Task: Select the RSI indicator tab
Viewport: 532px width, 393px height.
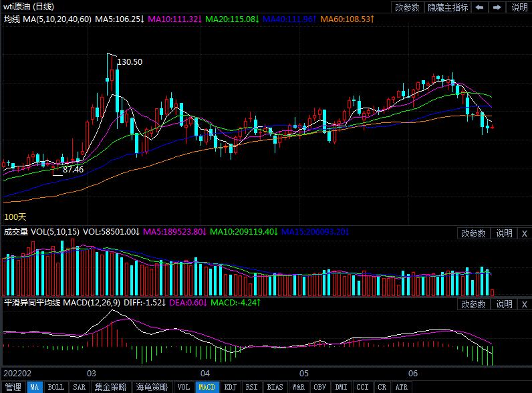Action: pos(251,387)
